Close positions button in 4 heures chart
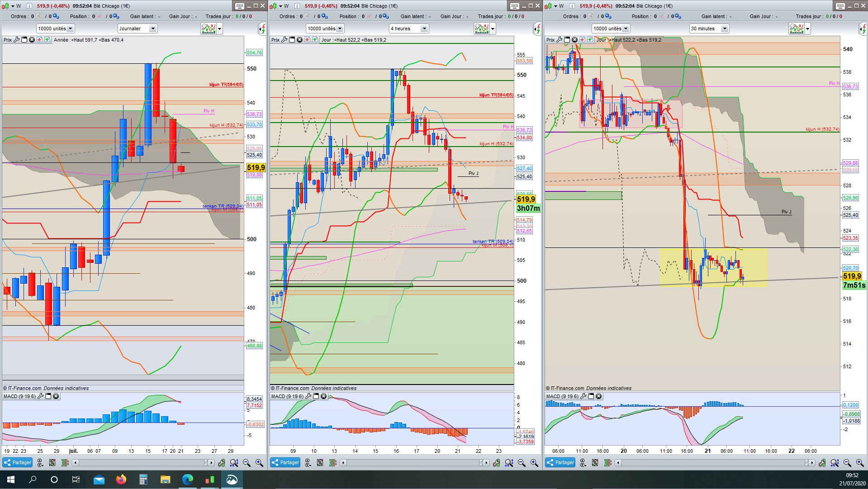The image size is (868, 489). [369, 16]
